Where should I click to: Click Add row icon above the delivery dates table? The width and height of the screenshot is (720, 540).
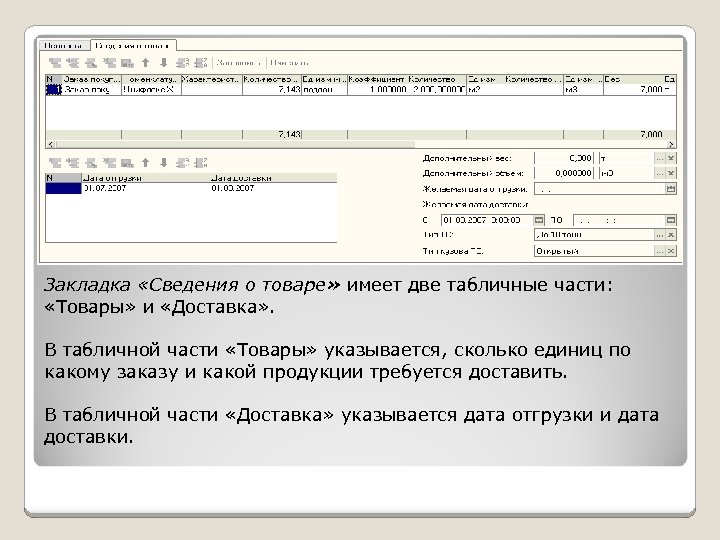(x=55, y=163)
